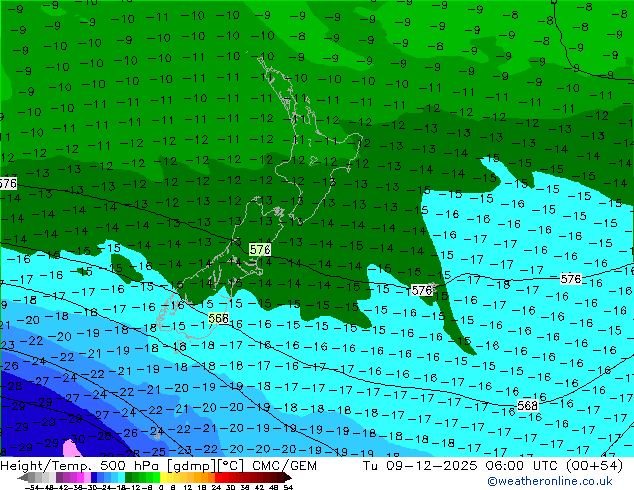Image resolution: width=634 pixels, height=490 pixels.
Task: Click the rightmost 576 contour label
Action: coord(571,279)
